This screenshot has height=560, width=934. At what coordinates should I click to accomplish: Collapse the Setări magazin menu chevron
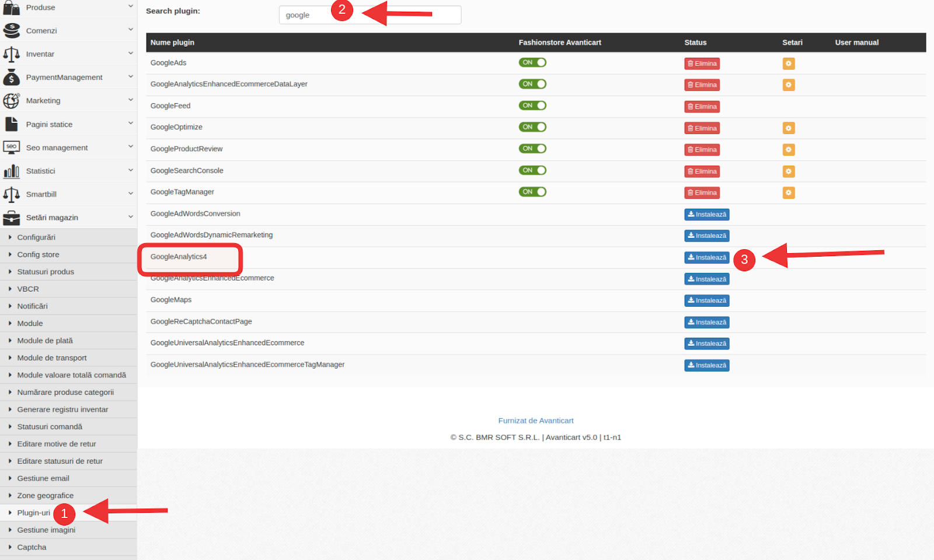click(131, 216)
